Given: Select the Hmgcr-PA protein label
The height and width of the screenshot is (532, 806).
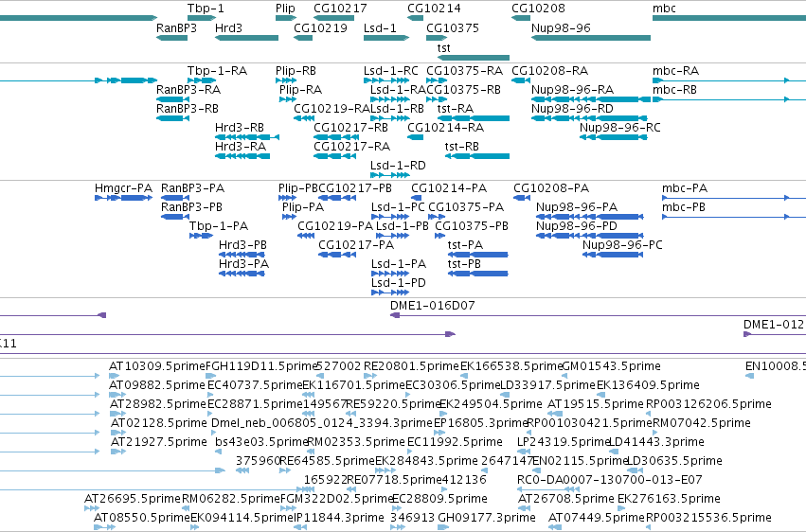Looking at the screenshot, I should click(x=123, y=188).
